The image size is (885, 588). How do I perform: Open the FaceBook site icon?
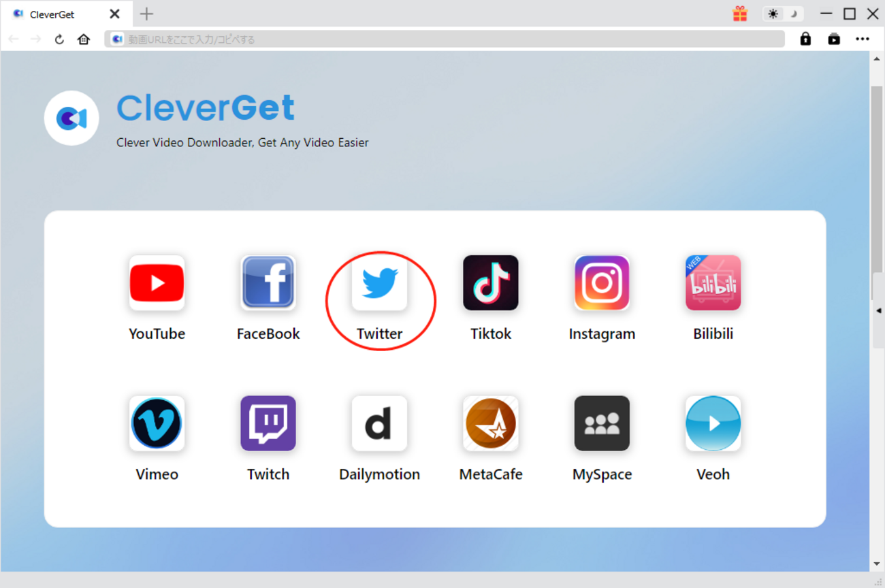pyautogui.click(x=268, y=282)
